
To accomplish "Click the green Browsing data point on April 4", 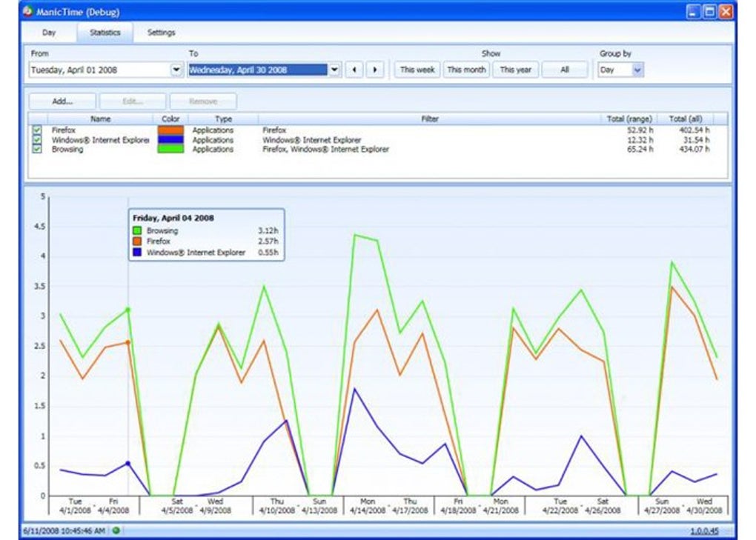I will pyautogui.click(x=127, y=310).
